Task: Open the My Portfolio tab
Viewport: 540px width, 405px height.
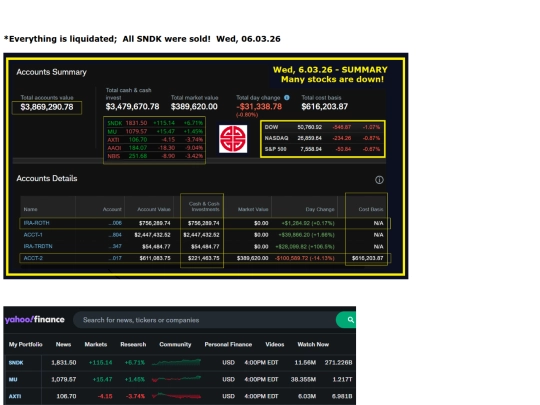Action: pos(25,344)
